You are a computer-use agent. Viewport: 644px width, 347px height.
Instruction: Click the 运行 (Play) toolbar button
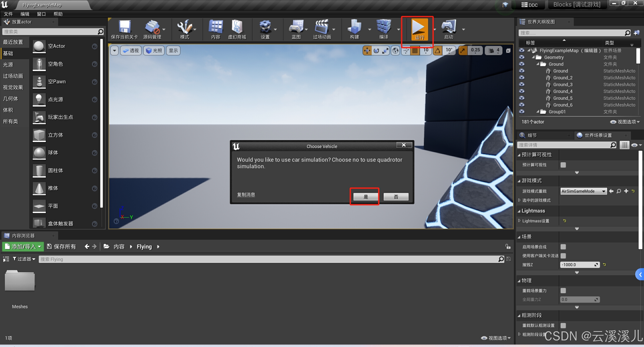[x=419, y=29]
